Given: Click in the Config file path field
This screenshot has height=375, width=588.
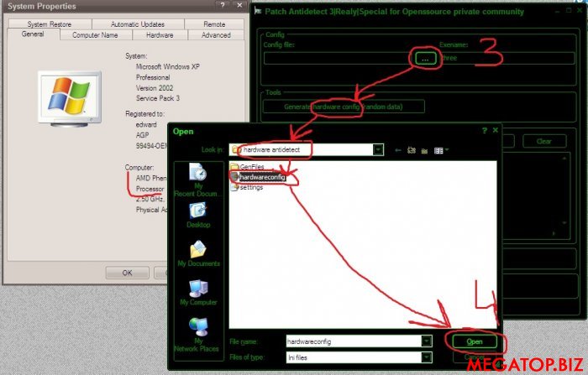Looking at the screenshot, I should pos(338,59).
